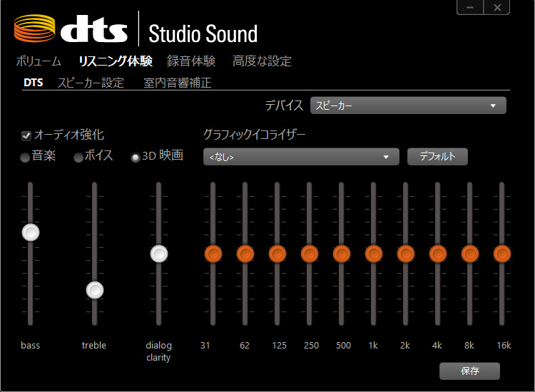Screen dimensions: 535x392
Task: Close the DTS Studio Sound window
Action: 497,7
